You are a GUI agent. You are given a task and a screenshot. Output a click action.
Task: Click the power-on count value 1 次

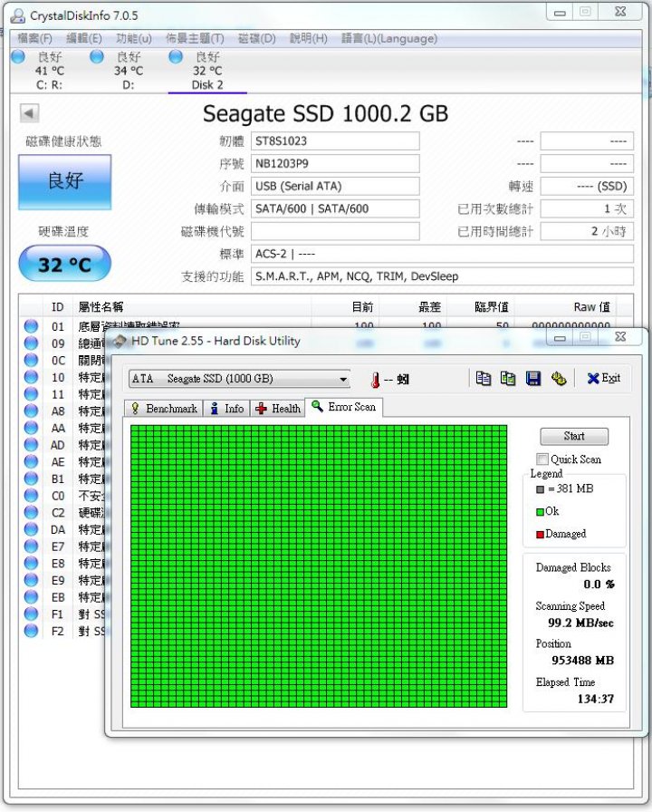pyautogui.click(x=587, y=208)
